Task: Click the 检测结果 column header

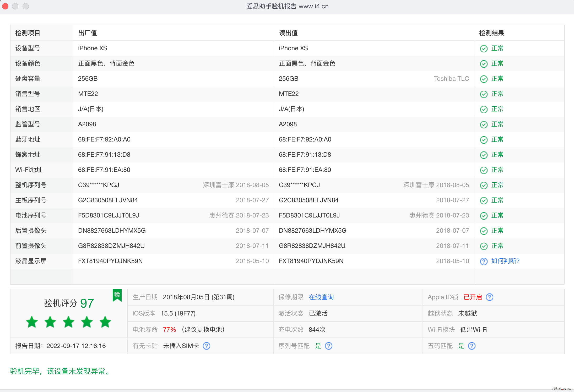Action: pos(491,33)
